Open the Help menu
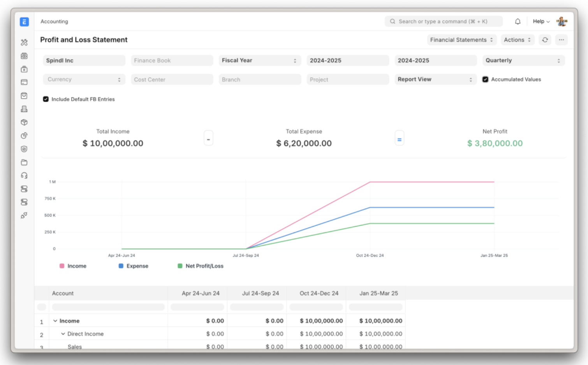Viewport: 588px width, 365px height. [x=541, y=21]
